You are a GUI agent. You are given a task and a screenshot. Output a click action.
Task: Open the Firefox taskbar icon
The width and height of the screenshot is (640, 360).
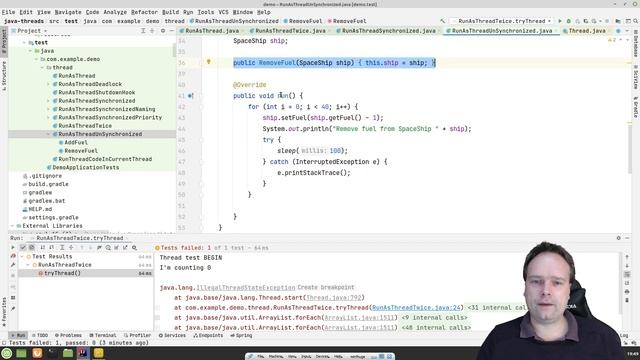[x=37, y=353]
